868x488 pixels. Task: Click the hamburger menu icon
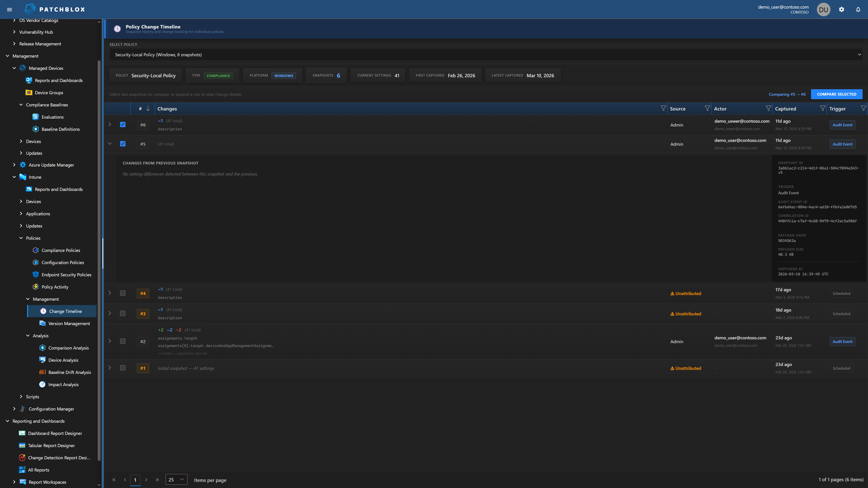pos(9,9)
